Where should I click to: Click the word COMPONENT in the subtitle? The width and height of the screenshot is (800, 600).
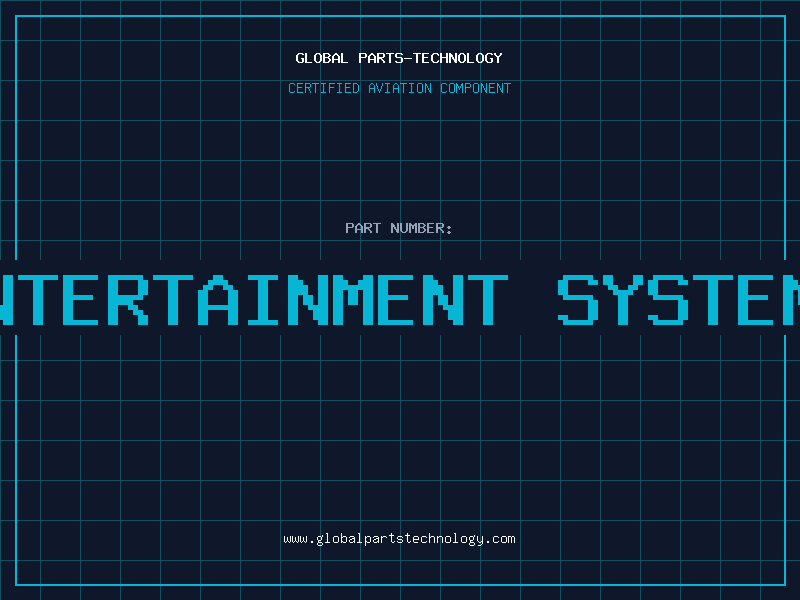(476, 88)
